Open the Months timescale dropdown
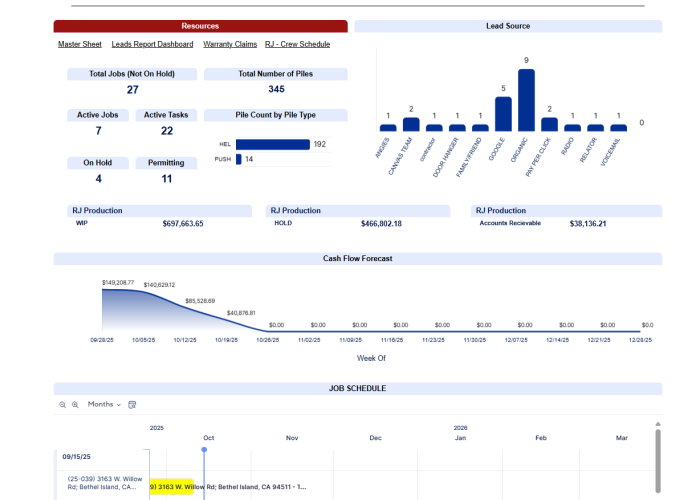 coord(104,405)
